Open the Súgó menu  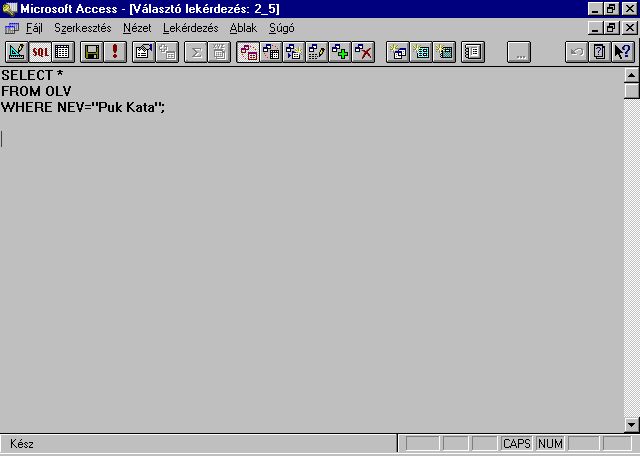click(282, 28)
